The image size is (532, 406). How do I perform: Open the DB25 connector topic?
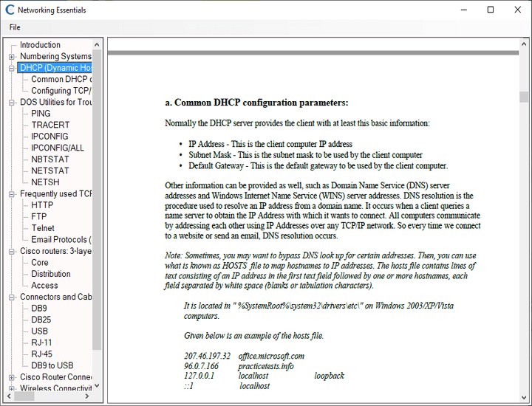tap(41, 320)
